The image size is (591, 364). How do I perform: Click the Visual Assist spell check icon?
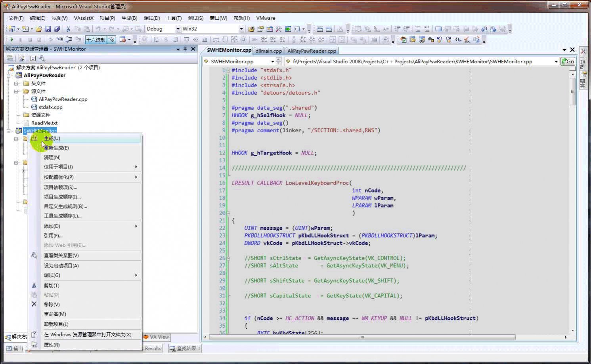467,40
